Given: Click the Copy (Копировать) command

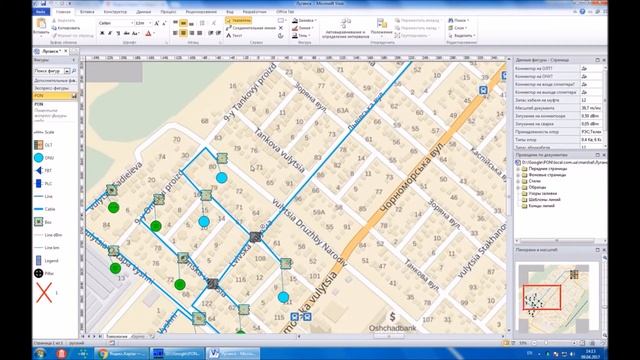Looking at the screenshot, I should (66, 28).
